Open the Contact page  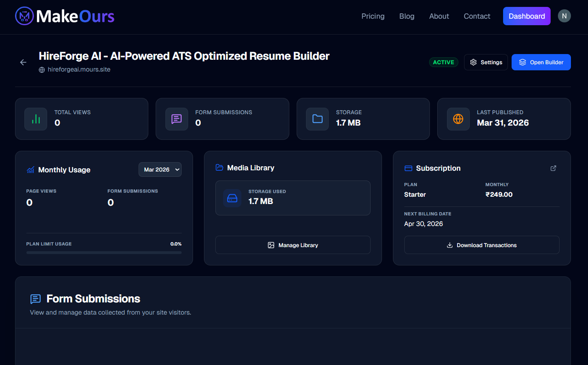pos(477,16)
